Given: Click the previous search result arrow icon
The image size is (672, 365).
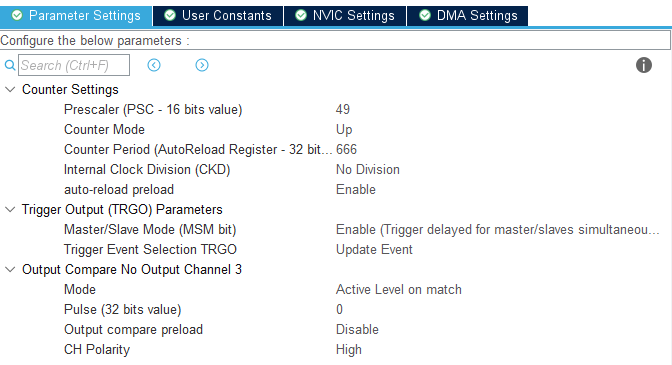Looking at the screenshot, I should click(x=154, y=65).
